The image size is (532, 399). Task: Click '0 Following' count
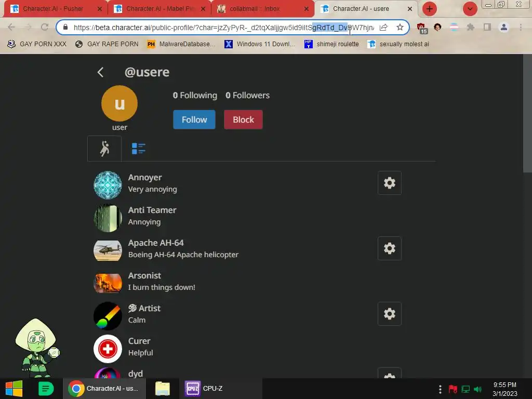click(x=195, y=96)
